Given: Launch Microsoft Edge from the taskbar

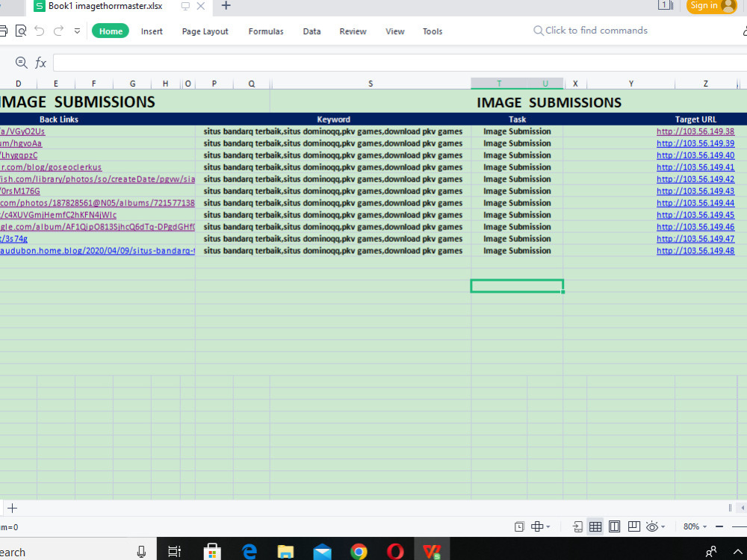Looking at the screenshot, I should pyautogui.click(x=249, y=552).
